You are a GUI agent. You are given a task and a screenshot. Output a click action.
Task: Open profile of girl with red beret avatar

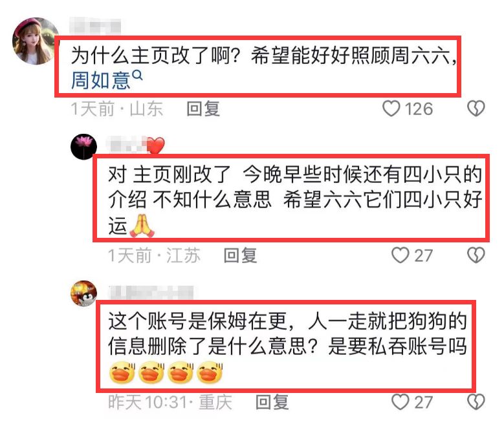pyautogui.click(x=36, y=41)
